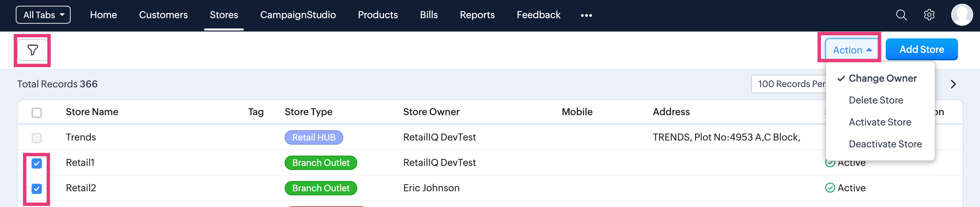The height and width of the screenshot is (207, 980).
Task: Switch to the Reports tab
Action: 477,15
